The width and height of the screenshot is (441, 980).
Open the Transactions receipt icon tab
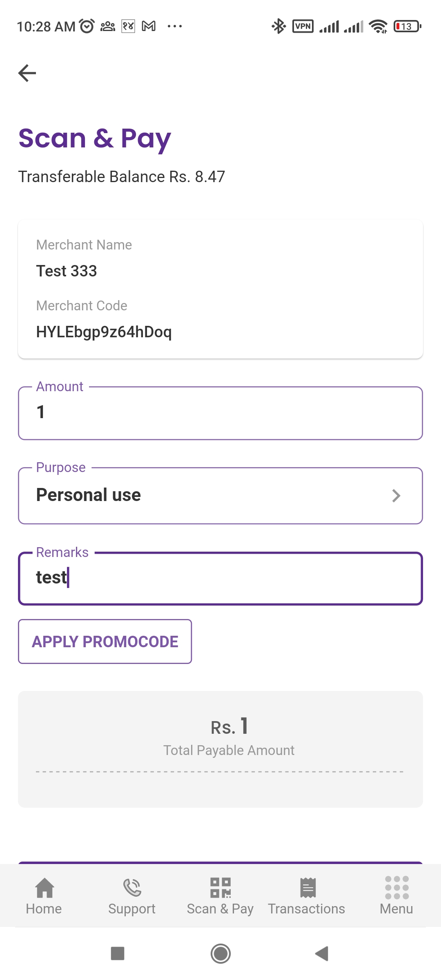pos(307,888)
